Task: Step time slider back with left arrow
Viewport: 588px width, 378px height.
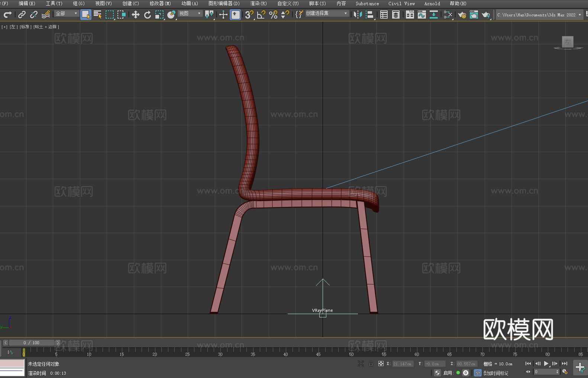Action: (6, 343)
